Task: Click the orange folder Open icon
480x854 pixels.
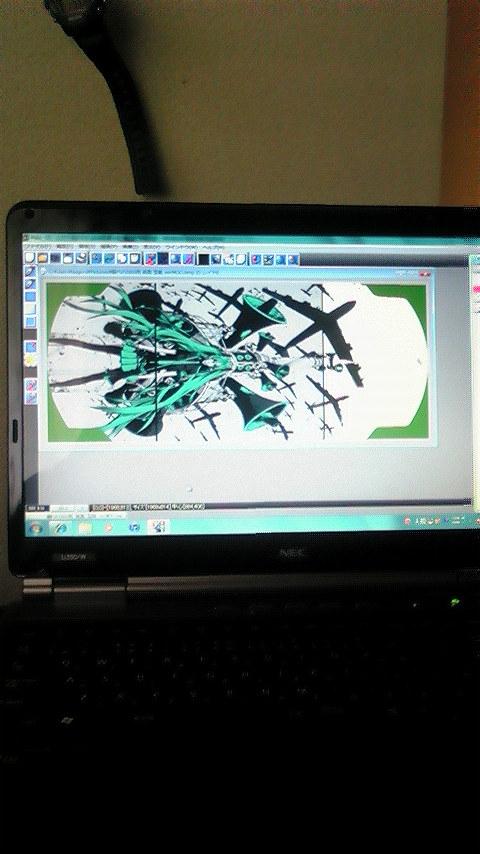Action: (x=42, y=258)
